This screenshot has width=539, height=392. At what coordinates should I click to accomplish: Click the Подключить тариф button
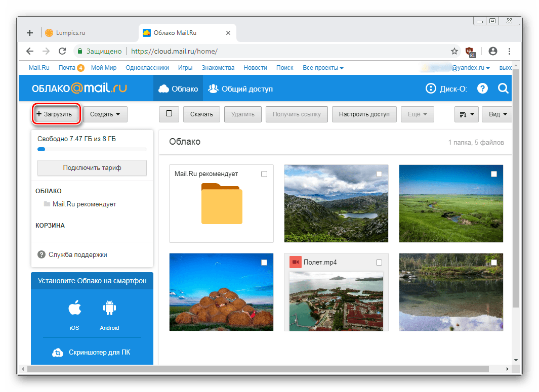coord(92,167)
